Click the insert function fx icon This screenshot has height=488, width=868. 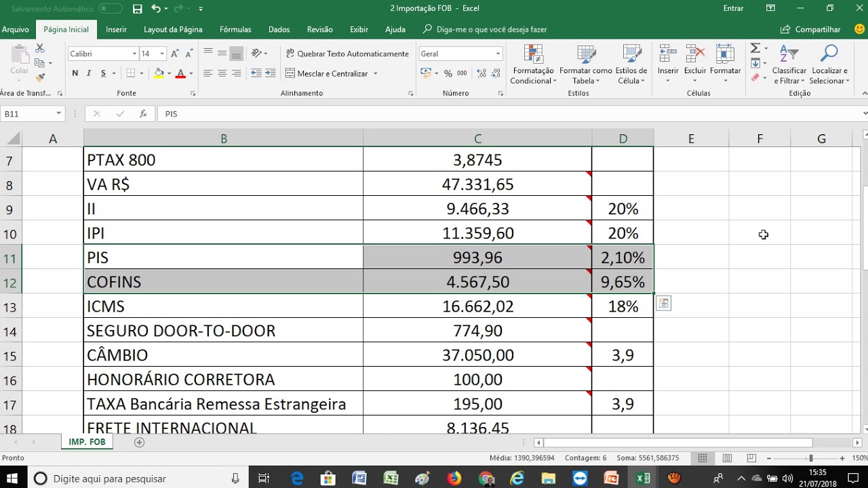tap(143, 114)
